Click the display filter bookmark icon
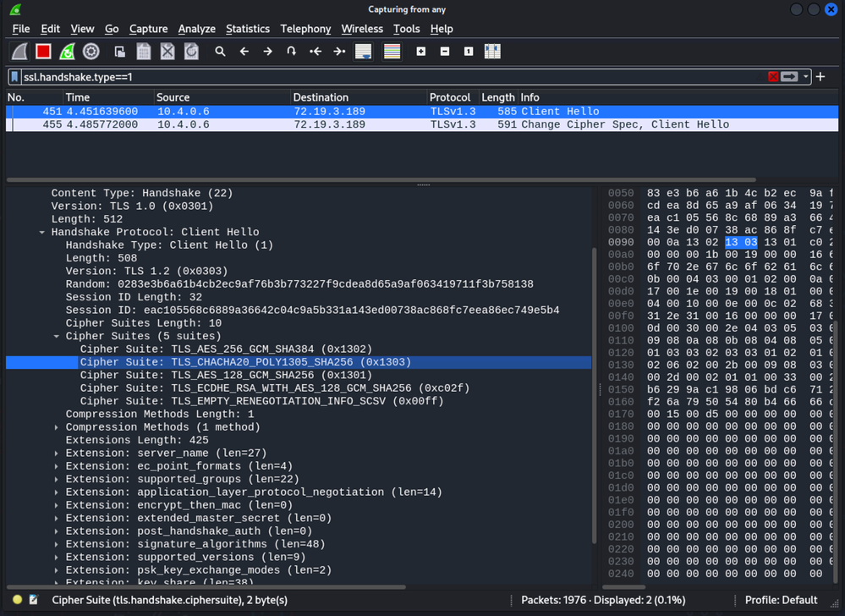845x616 pixels. [14, 77]
